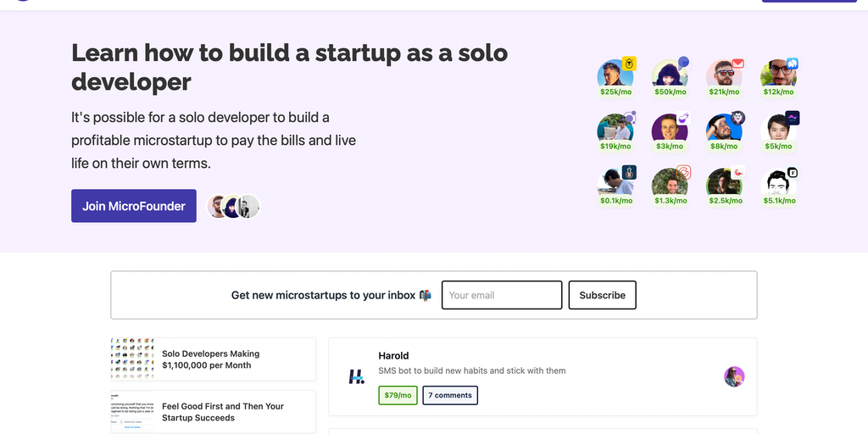Click the Harold startup logo
The image size is (868, 434).
click(x=357, y=377)
